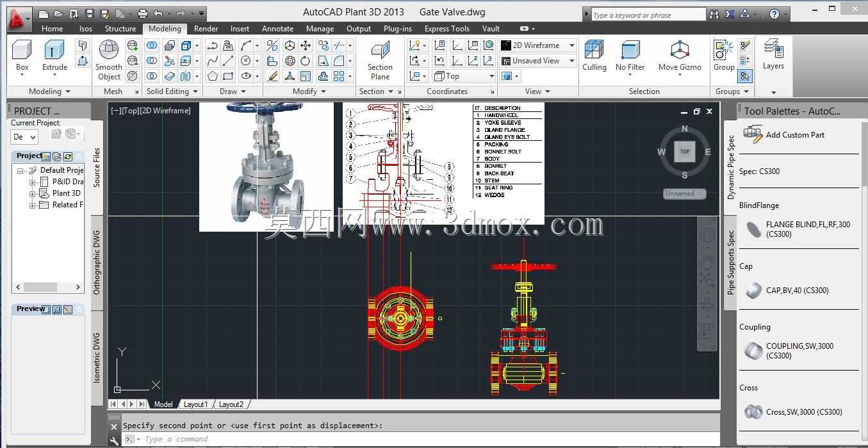Open the Move Gizmo dropdown
868x448 pixels.
(x=680, y=58)
